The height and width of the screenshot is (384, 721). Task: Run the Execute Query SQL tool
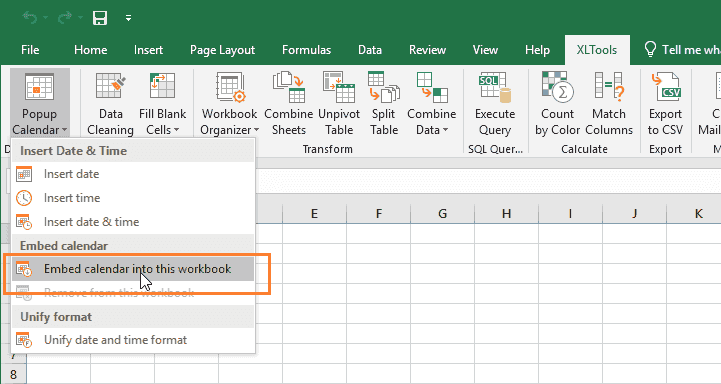click(x=495, y=104)
